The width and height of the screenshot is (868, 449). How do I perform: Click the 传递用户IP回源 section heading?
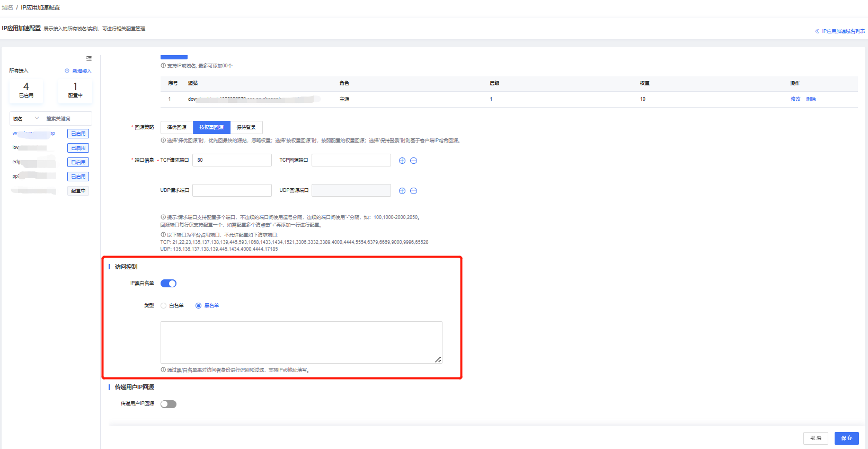point(135,387)
